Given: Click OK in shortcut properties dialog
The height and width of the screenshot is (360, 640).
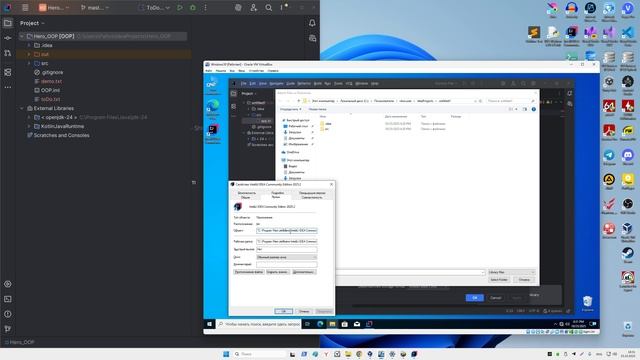Looking at the screenshot, I should (x=283, y=311).
